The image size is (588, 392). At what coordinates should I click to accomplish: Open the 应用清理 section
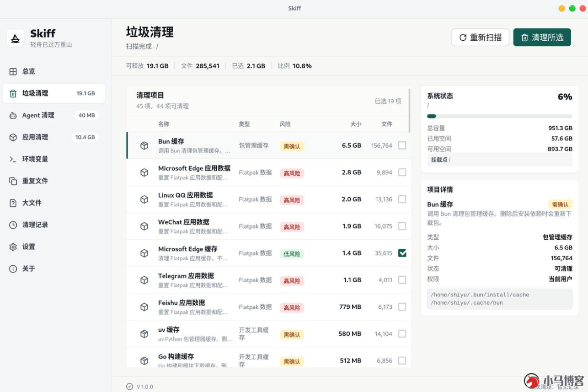54,137
